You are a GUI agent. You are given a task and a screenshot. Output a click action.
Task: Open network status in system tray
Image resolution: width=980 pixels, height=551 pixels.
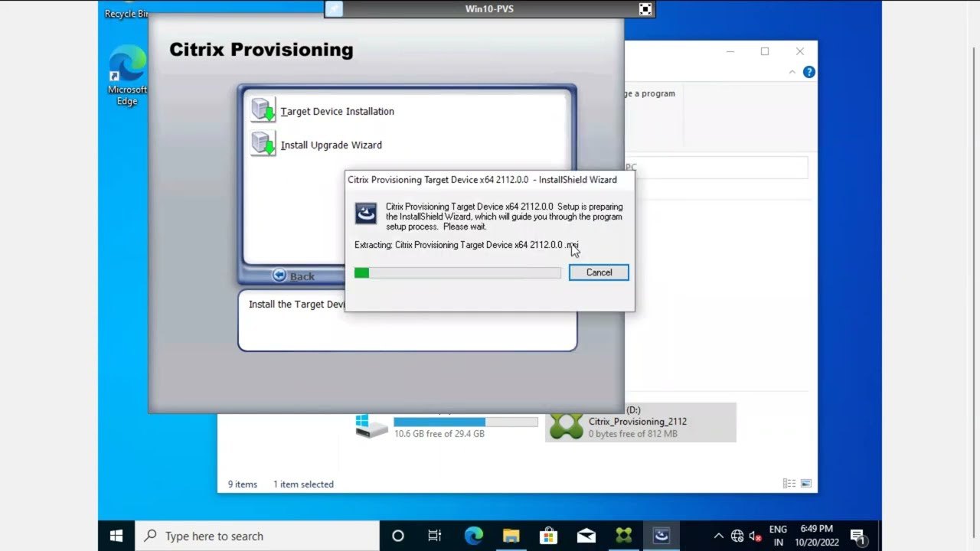(737, 536)
